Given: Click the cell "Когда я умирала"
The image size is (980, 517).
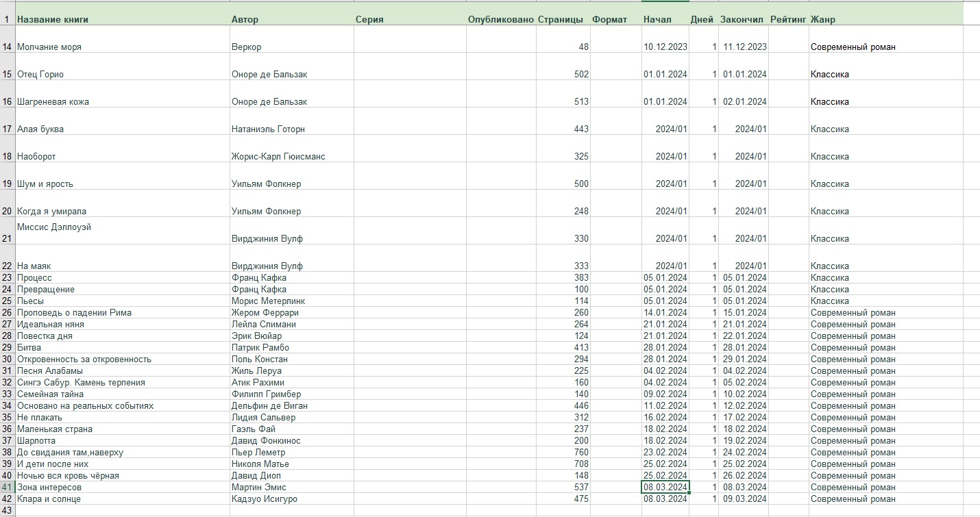Looking at the screenshot, I should pos(122,203).
